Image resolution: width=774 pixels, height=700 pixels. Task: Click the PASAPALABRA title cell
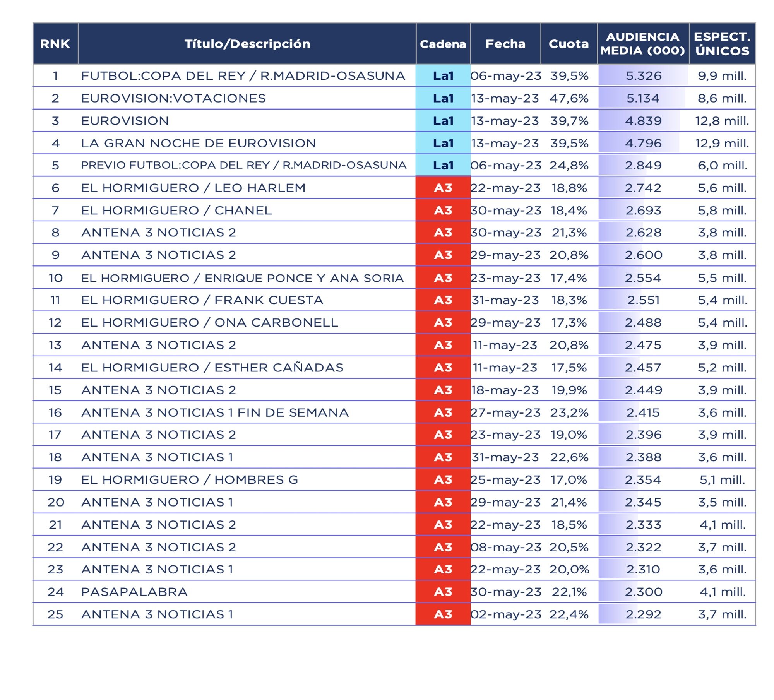pyautogui.click(x=134, y=592)
